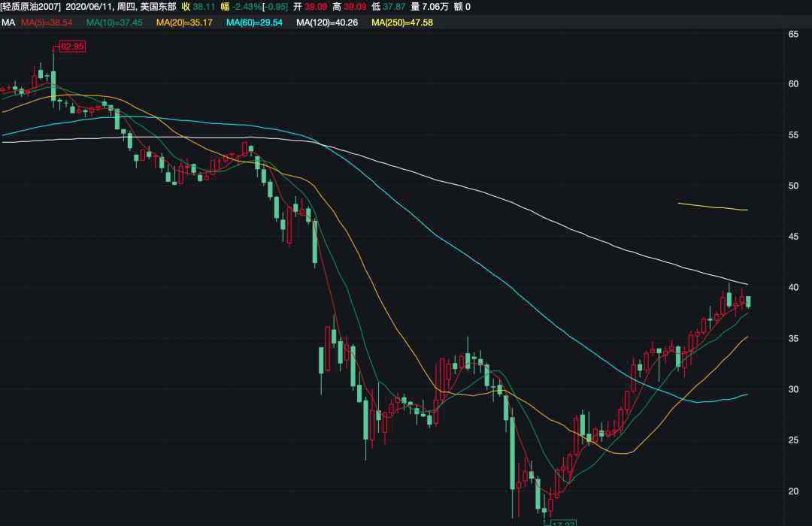Click the 25 price axis label
Screen dimensions: 812x526
[793, 440]
